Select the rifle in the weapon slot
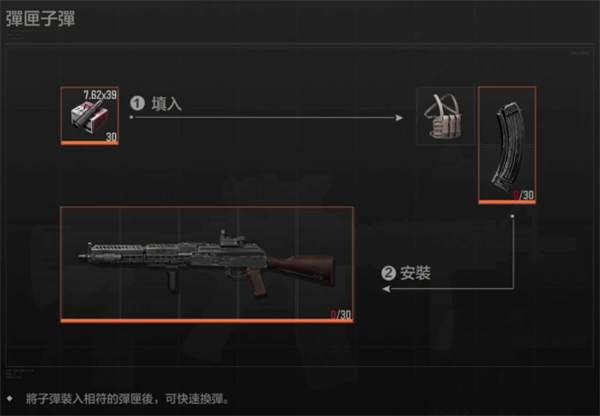 point(207,264)
